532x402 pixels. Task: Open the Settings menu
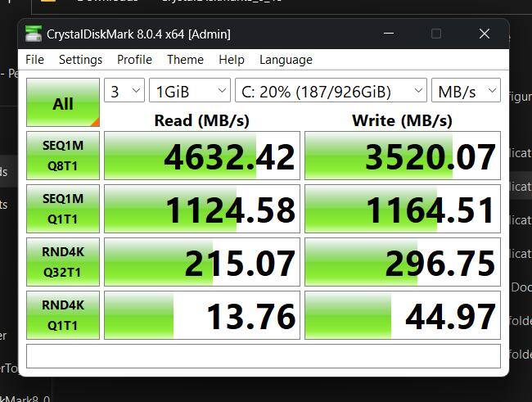coord(80,60)
